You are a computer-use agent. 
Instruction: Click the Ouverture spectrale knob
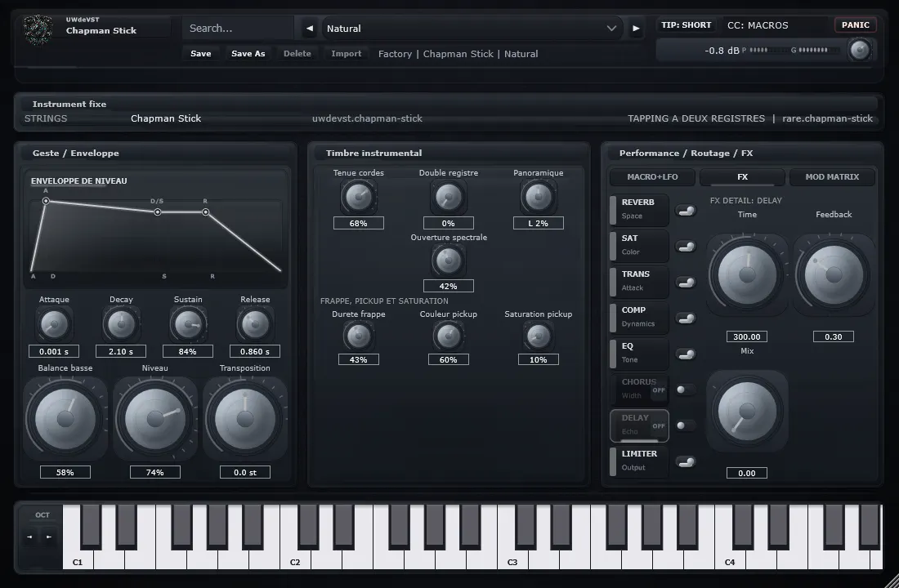[x=449, y=261]
